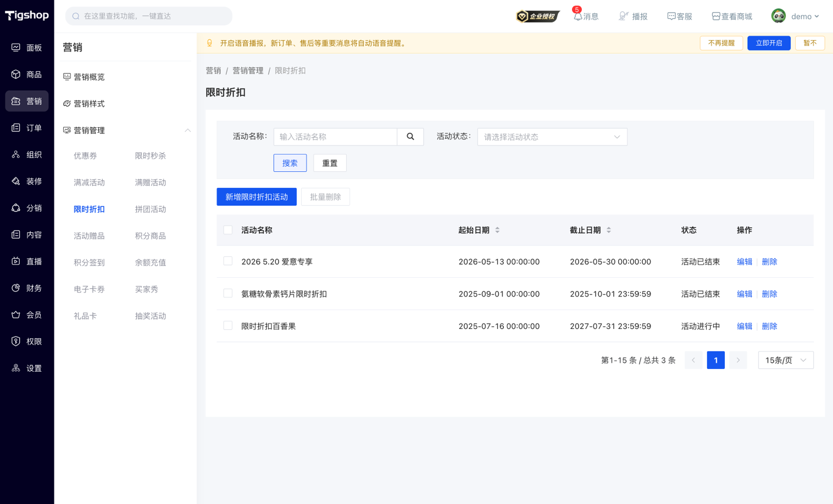Click the 重置 button

[x=330, y=163]
